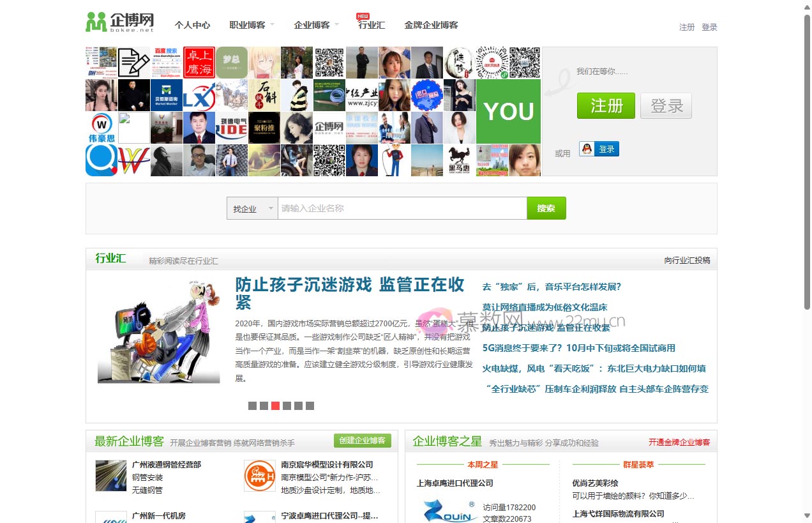Click the green 搜索 search button
The height and width of the screenshot is (523, 812).
pos(546,208)
